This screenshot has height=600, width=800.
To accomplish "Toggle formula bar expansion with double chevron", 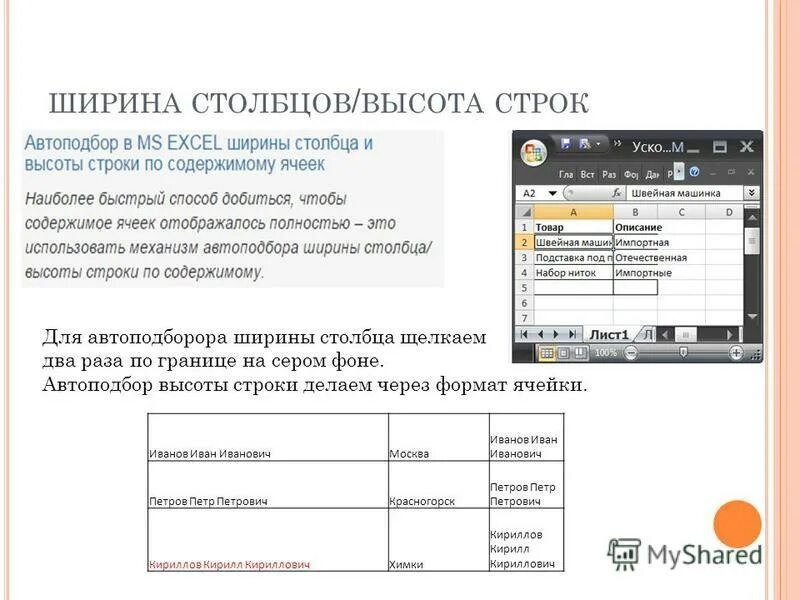I will [x=751, y=192].
